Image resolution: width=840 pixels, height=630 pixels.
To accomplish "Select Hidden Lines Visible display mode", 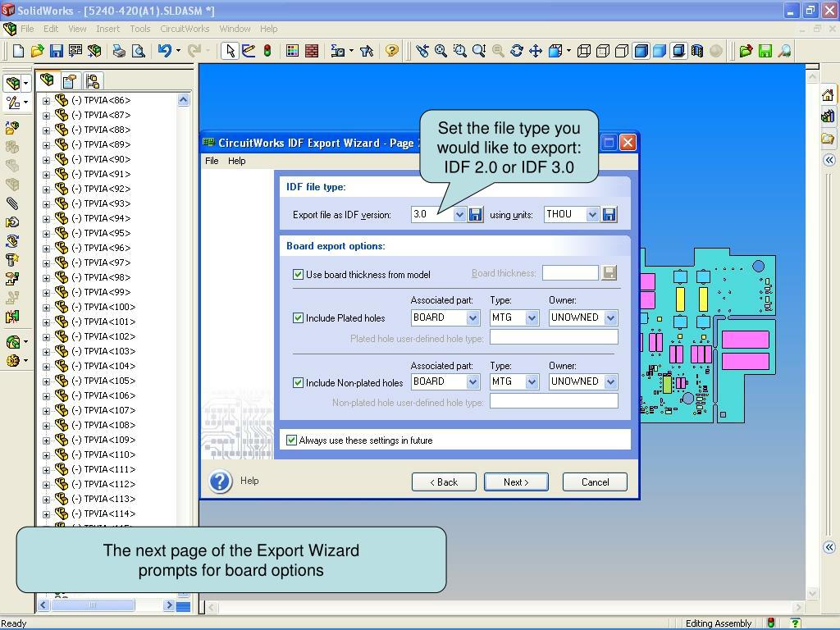I will click(603, 51).
